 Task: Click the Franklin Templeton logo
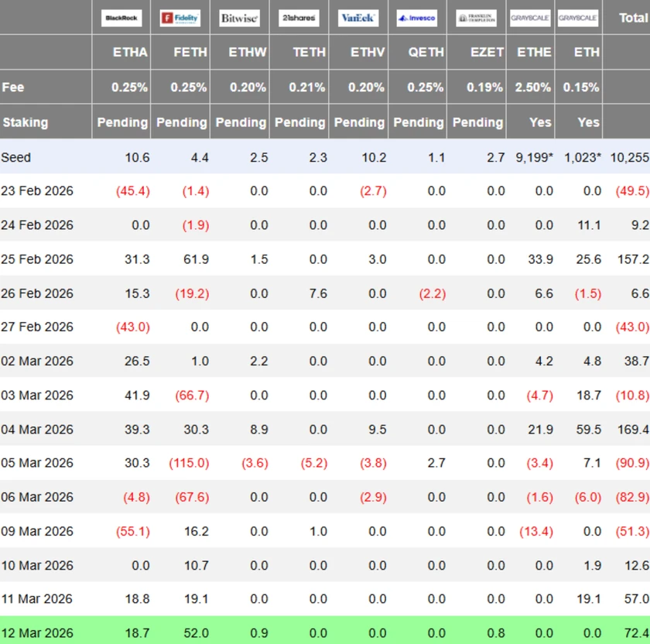[x=476, y=17]
